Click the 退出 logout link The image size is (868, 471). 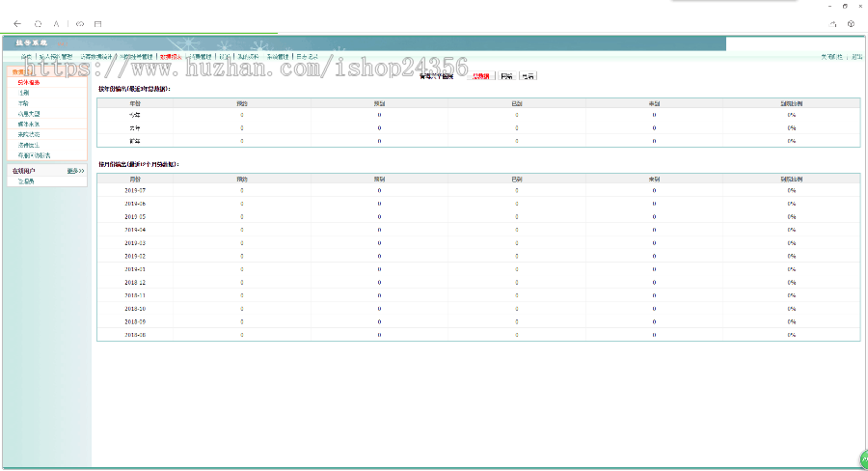tap(856, 57)
